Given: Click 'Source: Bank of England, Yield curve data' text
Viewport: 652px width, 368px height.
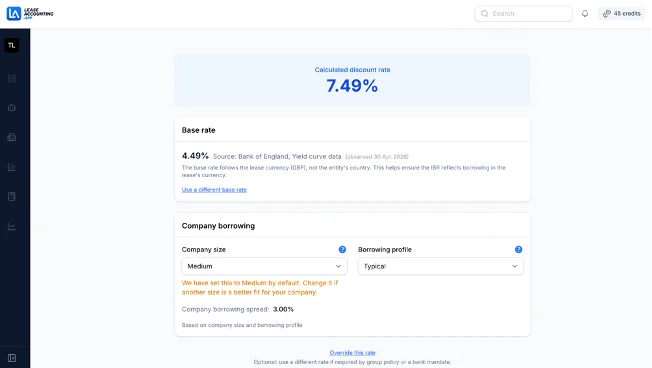Looking at the screenshot, I should click(x=277, y=156).
